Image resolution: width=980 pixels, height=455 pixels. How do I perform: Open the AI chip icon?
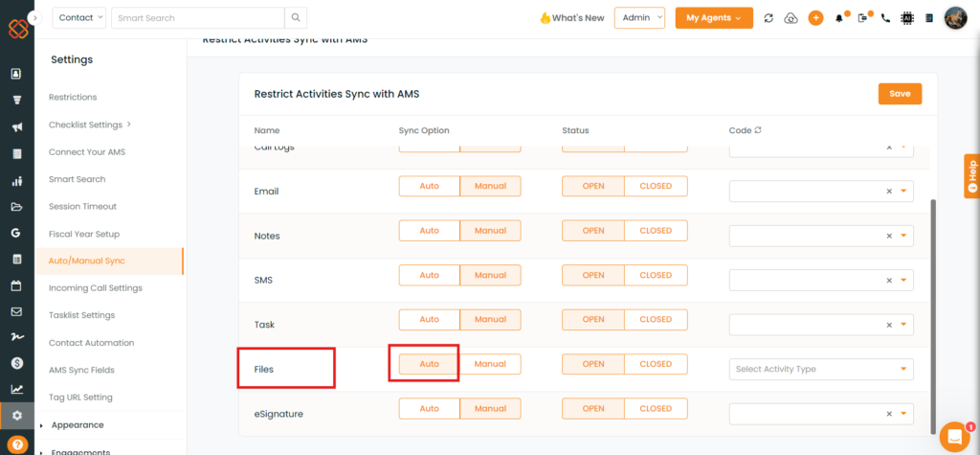(x=907, y=18)
